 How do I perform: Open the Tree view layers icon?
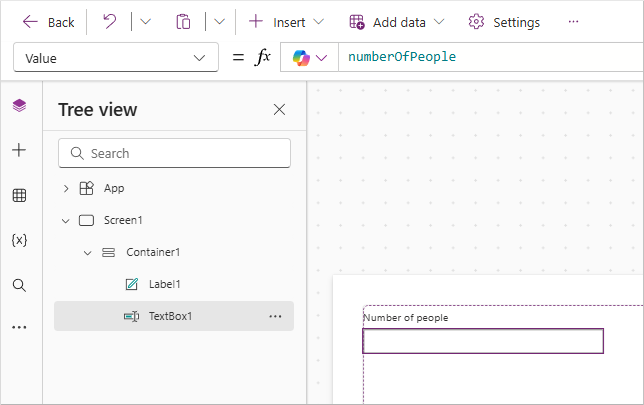[x=19, y=106]
